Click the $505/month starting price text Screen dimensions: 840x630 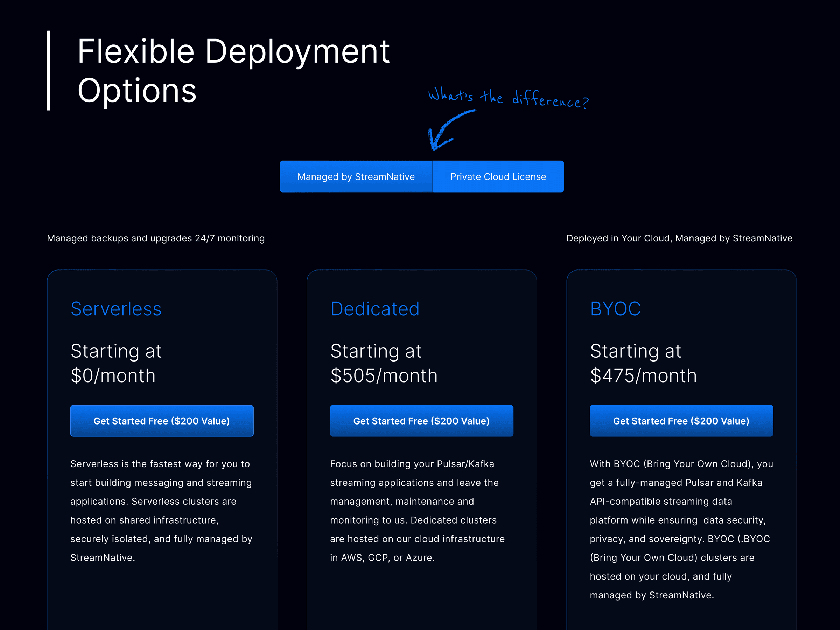(384, 376)
